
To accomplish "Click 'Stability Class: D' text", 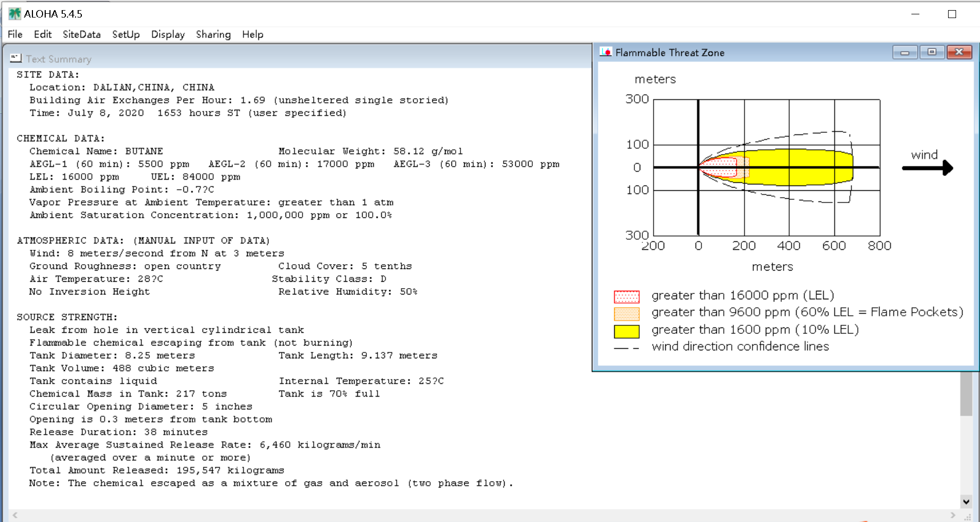I will pyautogui.click(x=329, y=279).
